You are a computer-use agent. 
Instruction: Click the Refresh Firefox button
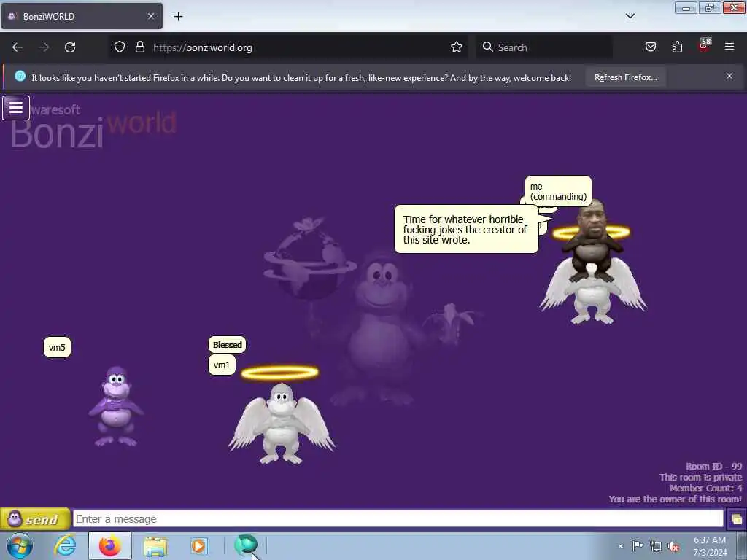click(625, 77)
